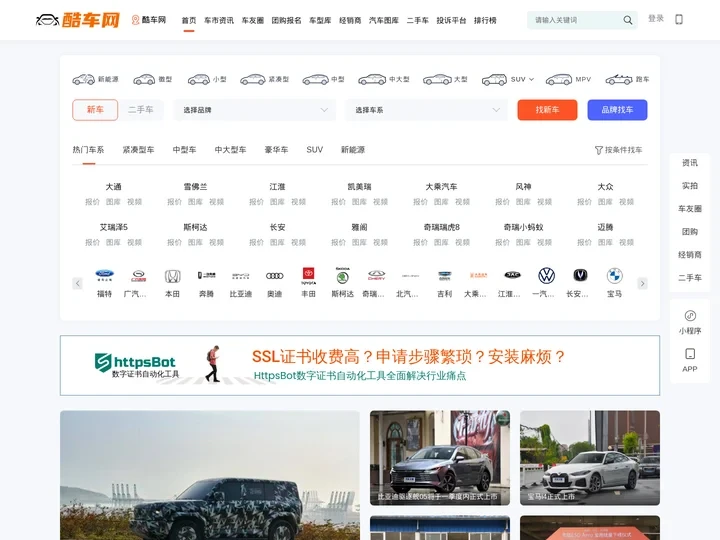The height and width of the screenshot is (540, 720).
Task: Open 资讯 in right sidebar
Action: click(690, 163)
